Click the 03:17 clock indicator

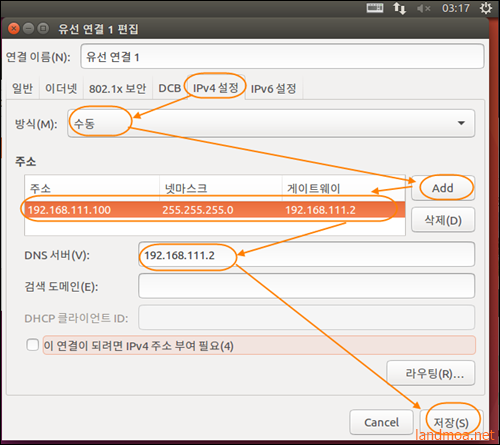456,8
